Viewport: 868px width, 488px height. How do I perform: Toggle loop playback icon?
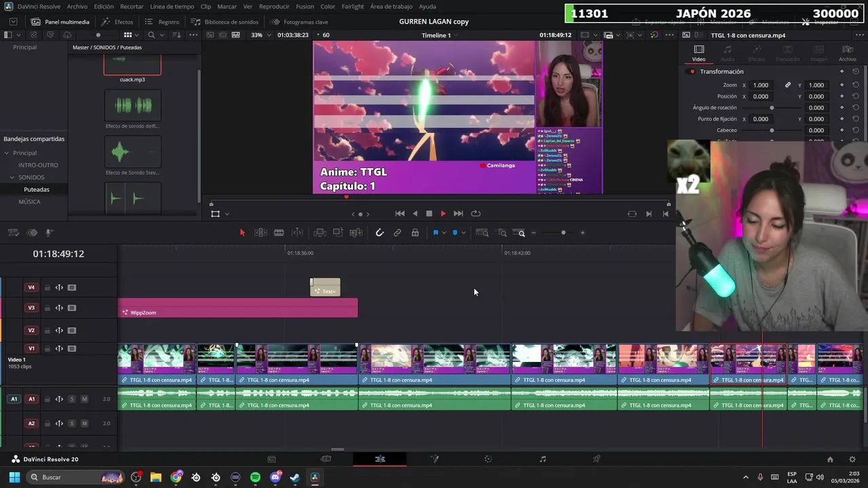pyautogui.click(x=476, y=213)
